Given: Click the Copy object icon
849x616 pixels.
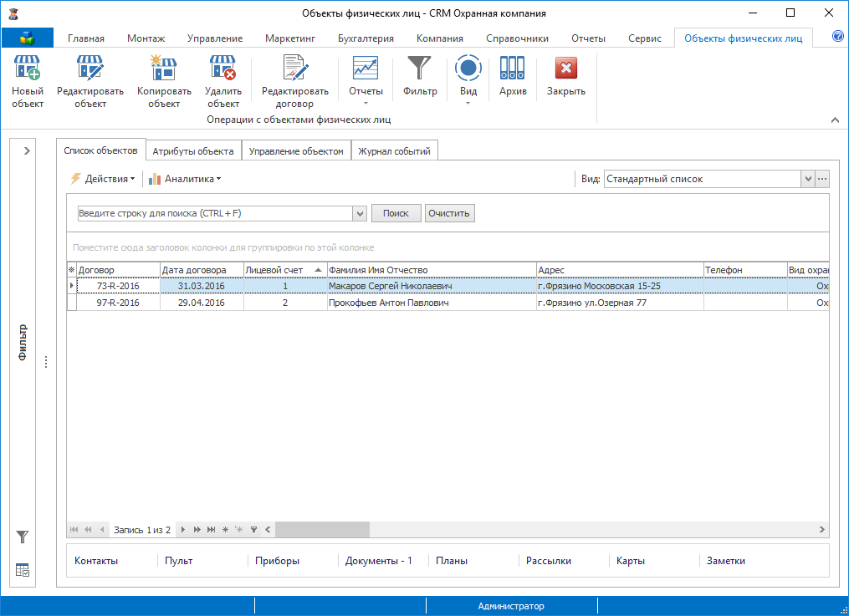Looking at the screenshot, I should 163,68.
